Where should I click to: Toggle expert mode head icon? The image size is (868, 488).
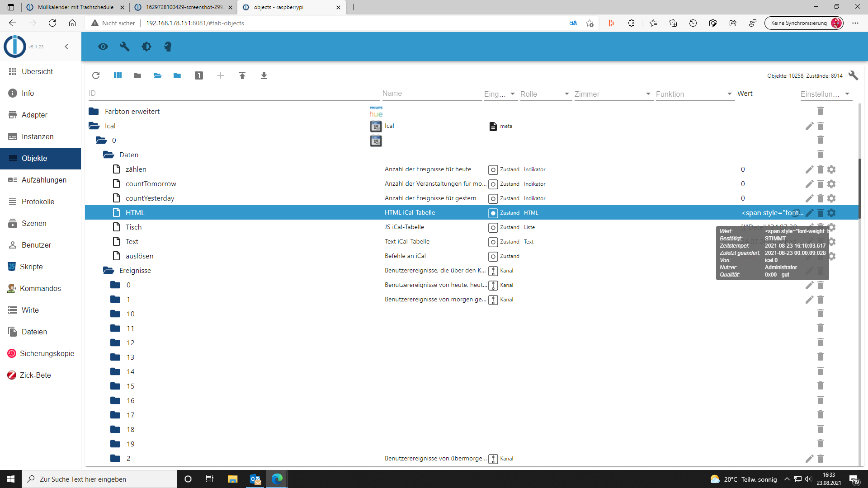[168, 47]
